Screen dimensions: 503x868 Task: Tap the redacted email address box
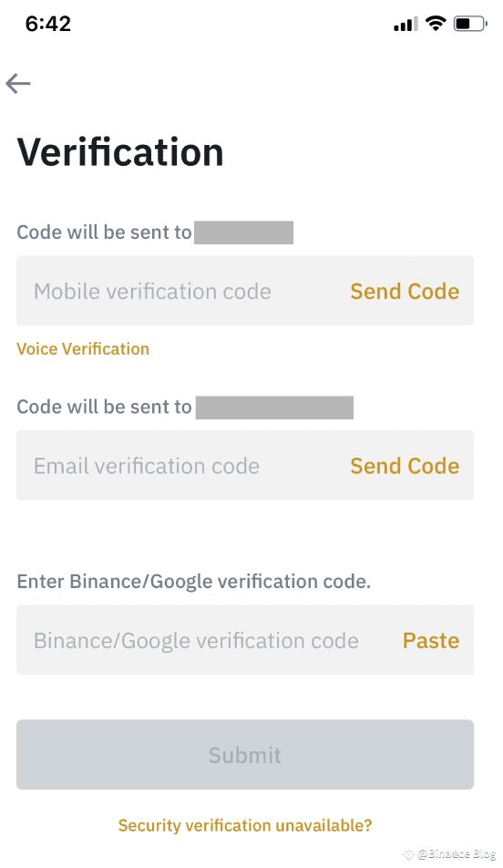[274, 408]
